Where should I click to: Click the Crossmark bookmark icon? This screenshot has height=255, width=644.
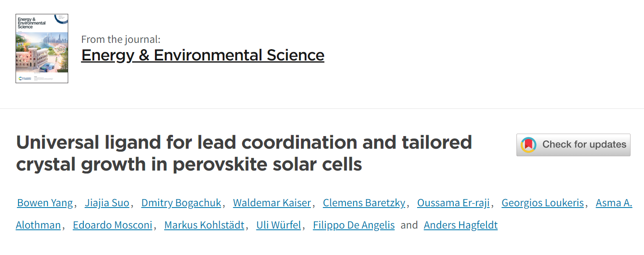coord(529,145)
